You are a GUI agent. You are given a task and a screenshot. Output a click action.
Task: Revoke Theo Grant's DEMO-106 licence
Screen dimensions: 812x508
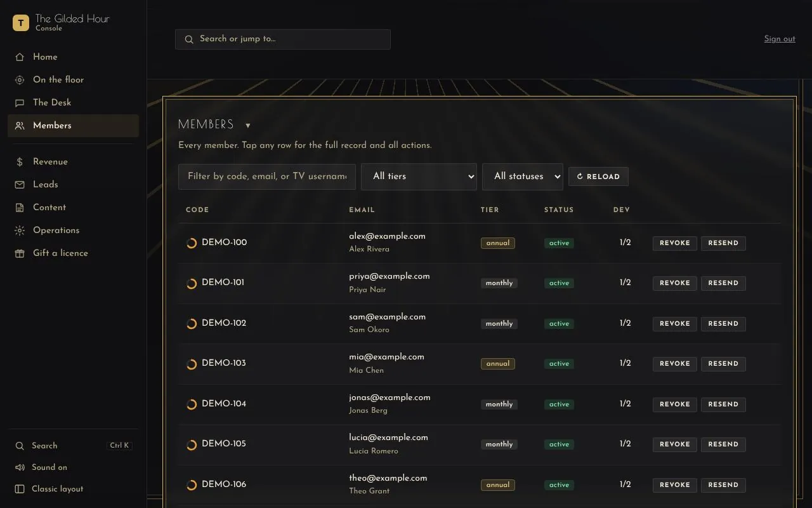click(x=675, y=485)
